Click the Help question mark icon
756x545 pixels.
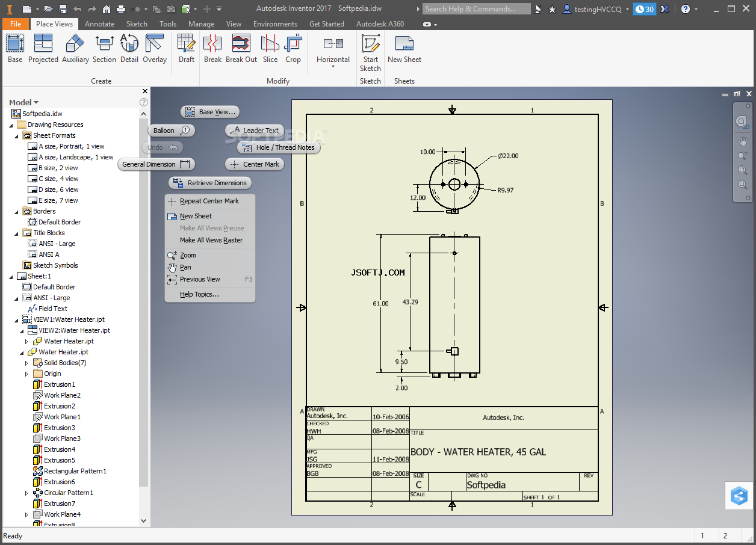[x=686, y=9]
